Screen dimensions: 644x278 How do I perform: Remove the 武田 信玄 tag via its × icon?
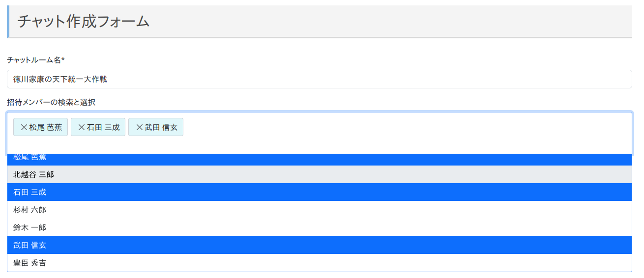[x=139, y=127]
